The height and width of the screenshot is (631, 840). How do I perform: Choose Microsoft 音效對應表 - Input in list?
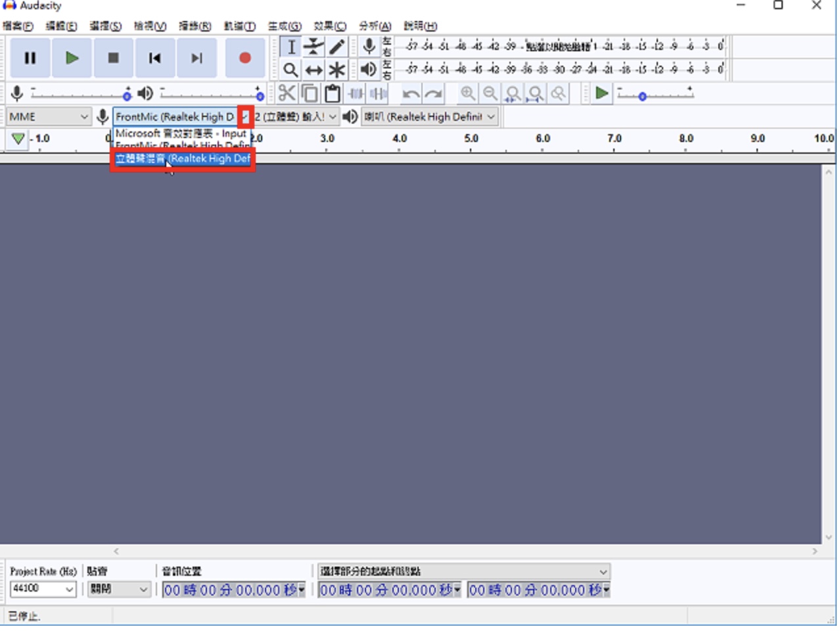point(181,133)
